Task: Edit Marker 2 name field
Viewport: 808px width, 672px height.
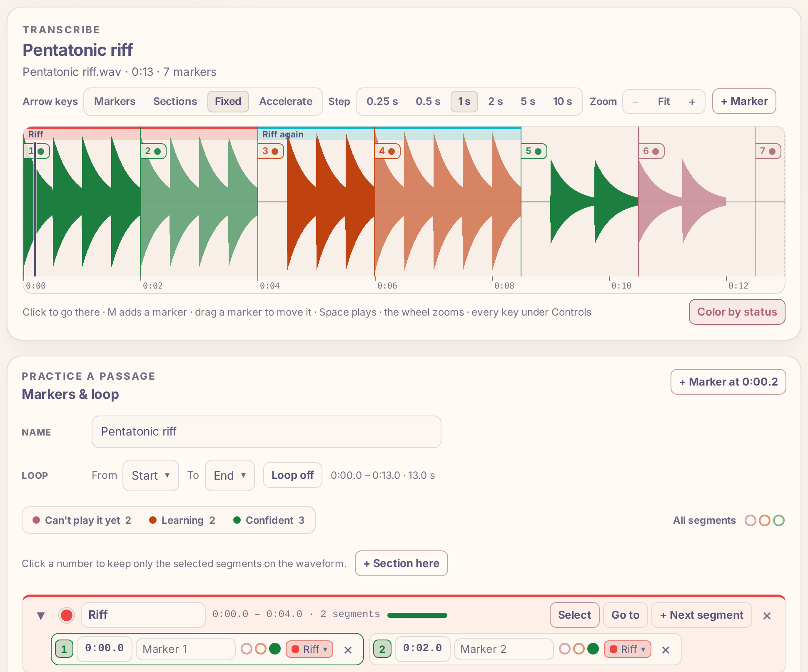Action: 504,649
